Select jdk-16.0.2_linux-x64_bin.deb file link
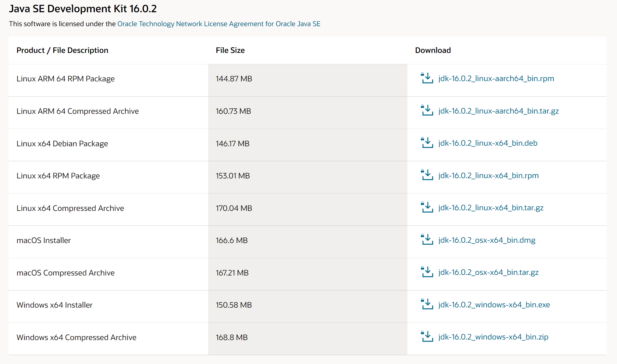Screen dimensions: 617x364 click(488, 143)
